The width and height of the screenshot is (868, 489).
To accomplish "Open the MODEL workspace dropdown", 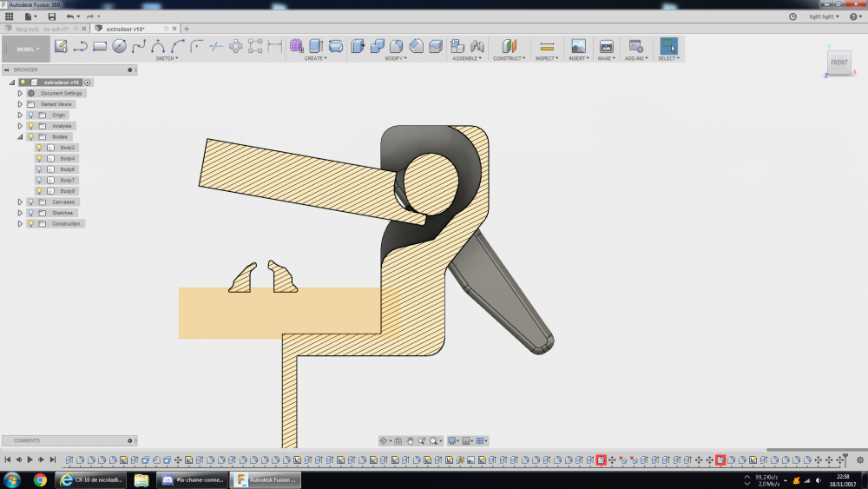I will coord(26,49).
